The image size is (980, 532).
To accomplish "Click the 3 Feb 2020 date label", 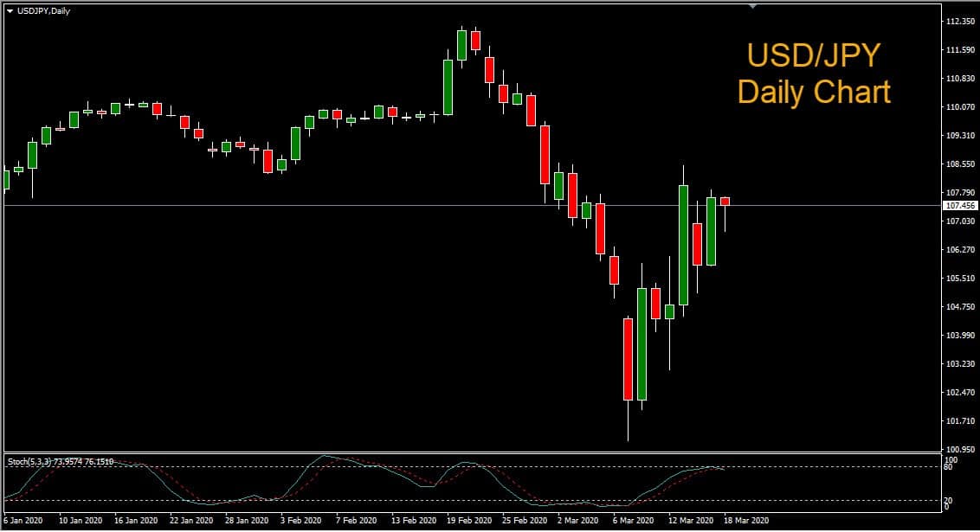I will [303, 522].
